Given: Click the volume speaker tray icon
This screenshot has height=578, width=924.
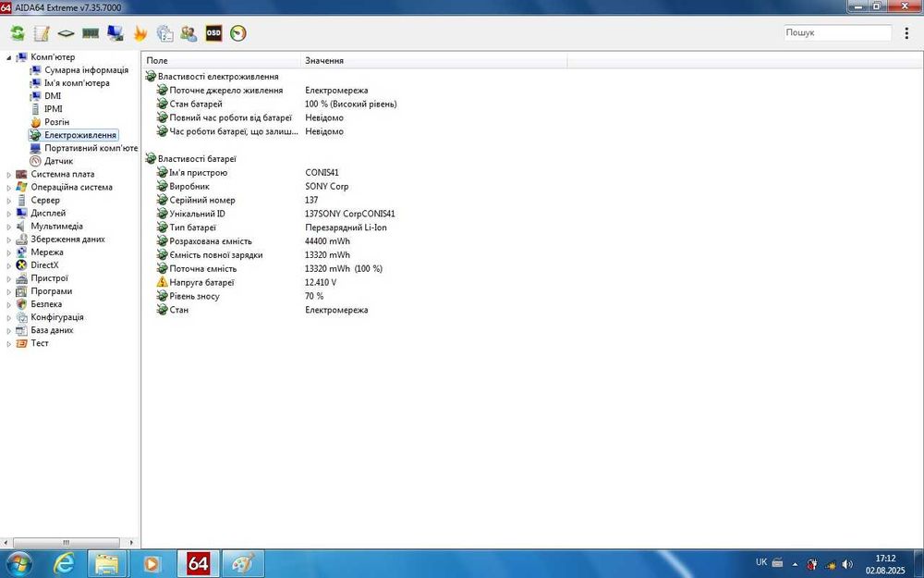Looking at the screenshot, I should tap(848, 564).
